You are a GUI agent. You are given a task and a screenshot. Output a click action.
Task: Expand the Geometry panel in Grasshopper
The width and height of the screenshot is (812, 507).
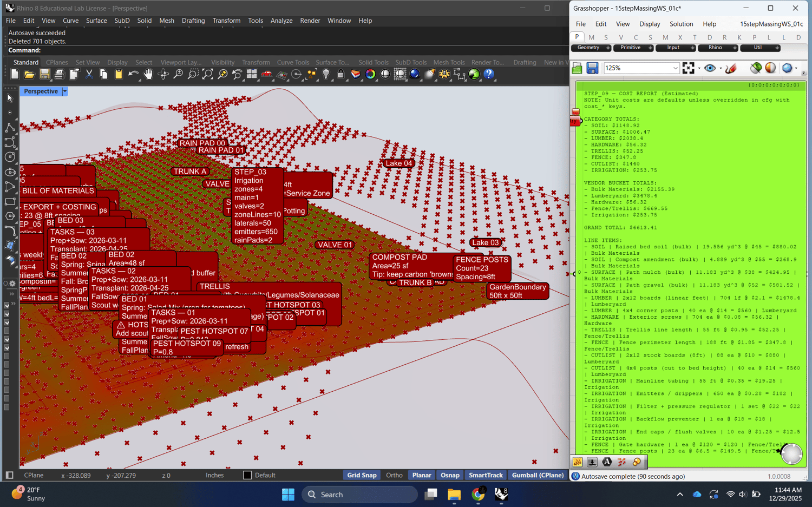[608, 48]
